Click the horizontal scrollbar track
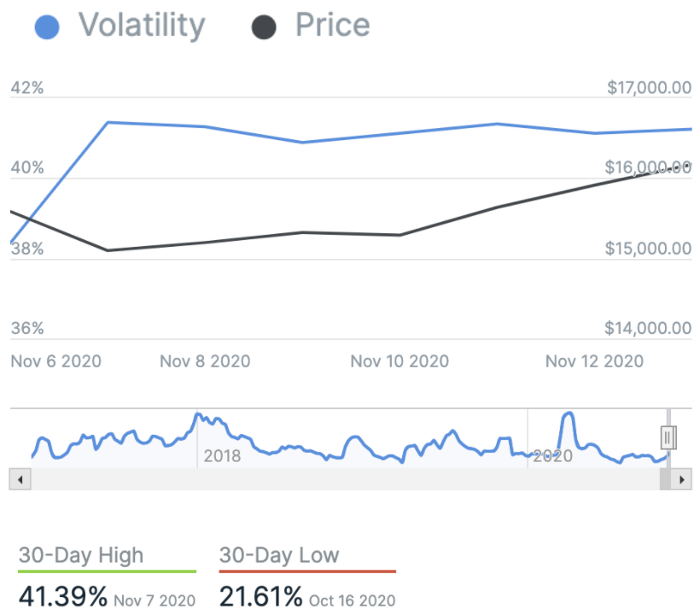This screenshot has height=615, width=700. pos(341,479)
